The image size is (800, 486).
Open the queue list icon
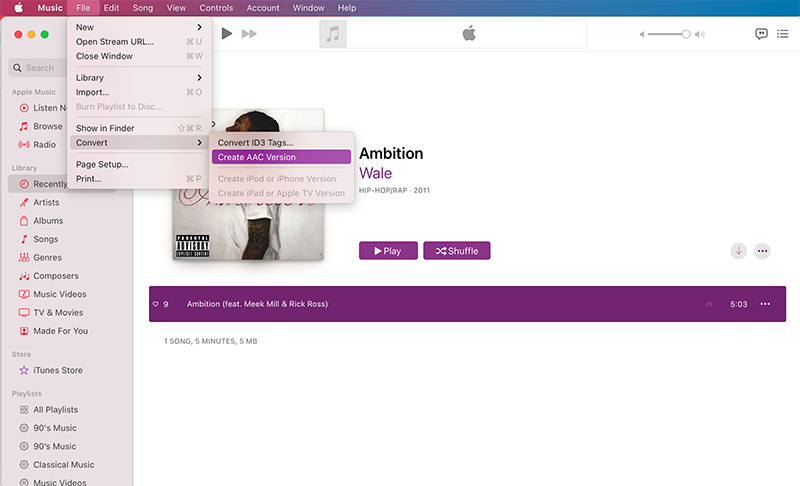[785, 34]
